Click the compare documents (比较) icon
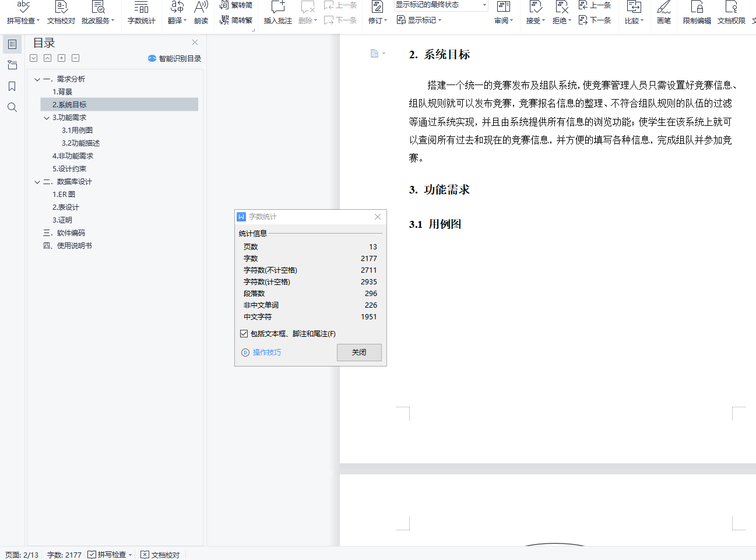Image resolution: width=756 pixels, height=560 pixels. (634, 7)
